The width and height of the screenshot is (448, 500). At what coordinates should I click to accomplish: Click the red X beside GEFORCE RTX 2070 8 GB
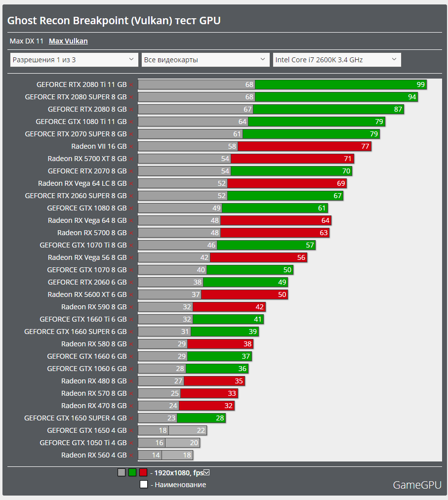click(131, 171)
